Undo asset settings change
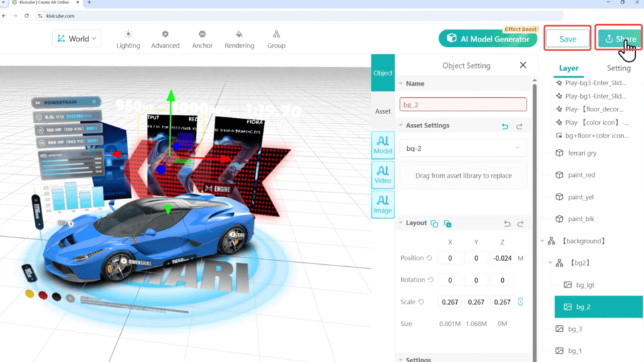The width and height of the screenshot is (644, 362). coord(505,127)
